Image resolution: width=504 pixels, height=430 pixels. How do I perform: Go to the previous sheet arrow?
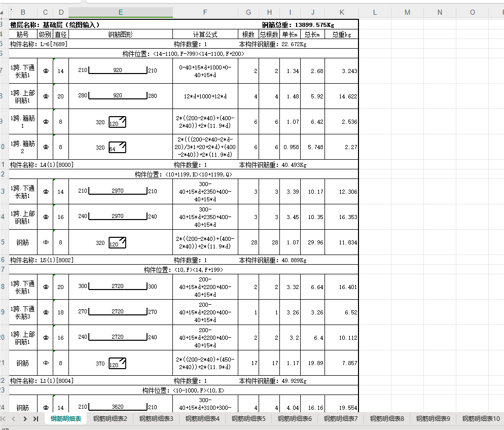[x=14, y=419]
